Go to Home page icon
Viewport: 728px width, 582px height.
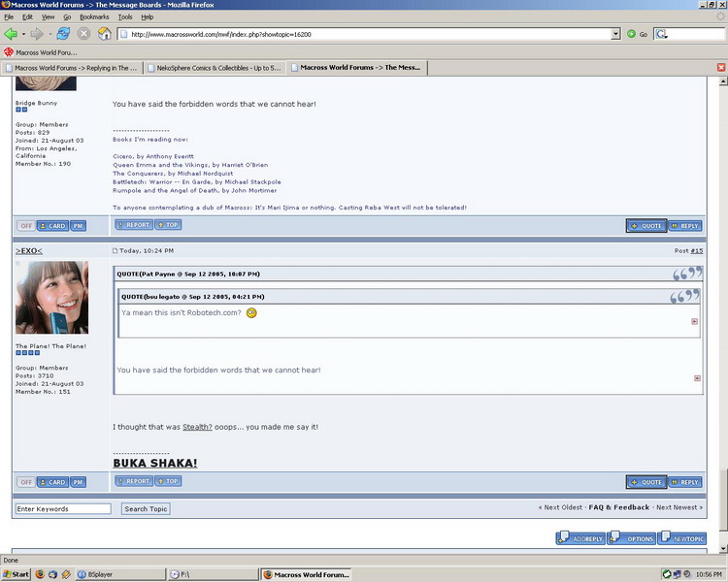105,34
